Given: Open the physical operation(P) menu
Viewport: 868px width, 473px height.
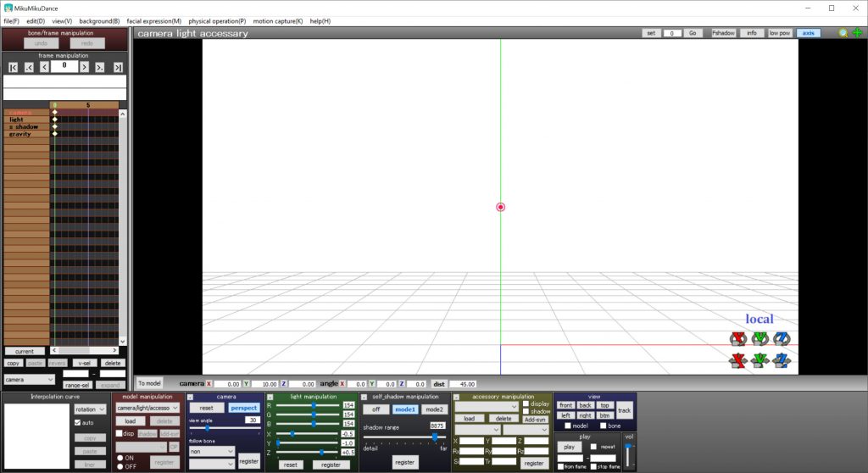Looking at the screenshot, I should 217,21.
